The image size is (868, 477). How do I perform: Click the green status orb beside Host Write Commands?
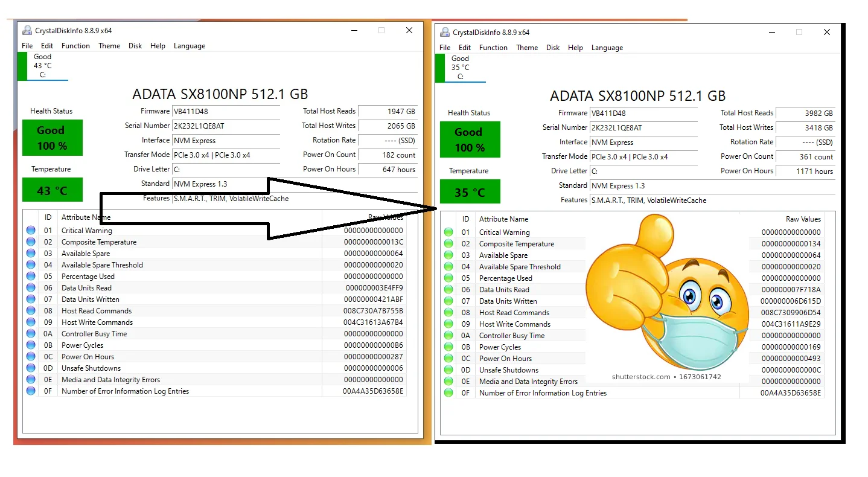click(x=448, y=324)
